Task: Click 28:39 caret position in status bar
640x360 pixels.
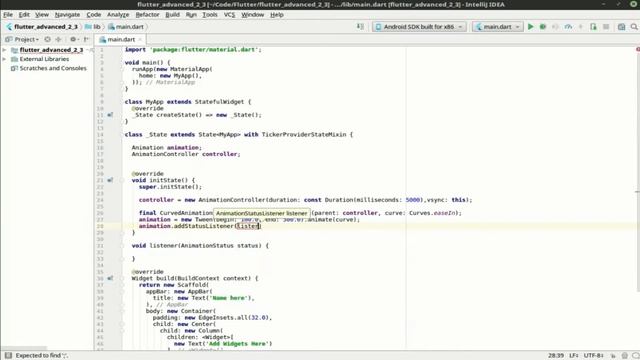Action: (556, 356)
